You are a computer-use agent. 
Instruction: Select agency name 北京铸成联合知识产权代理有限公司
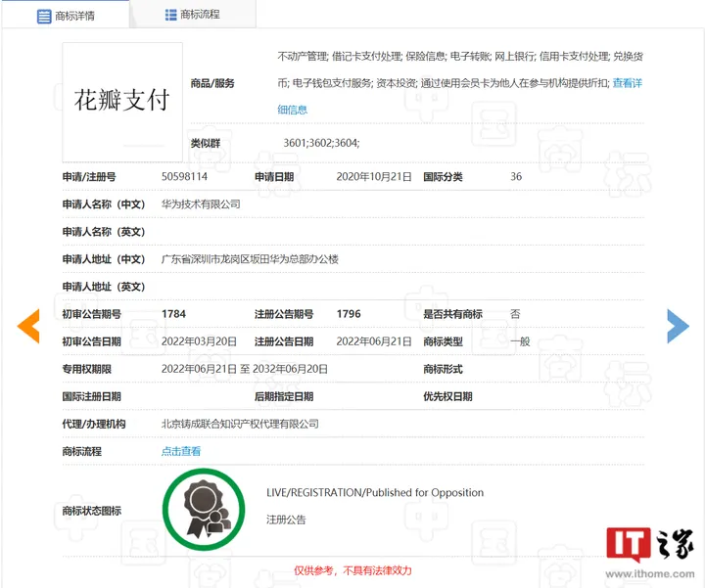[x=240, y=424]
